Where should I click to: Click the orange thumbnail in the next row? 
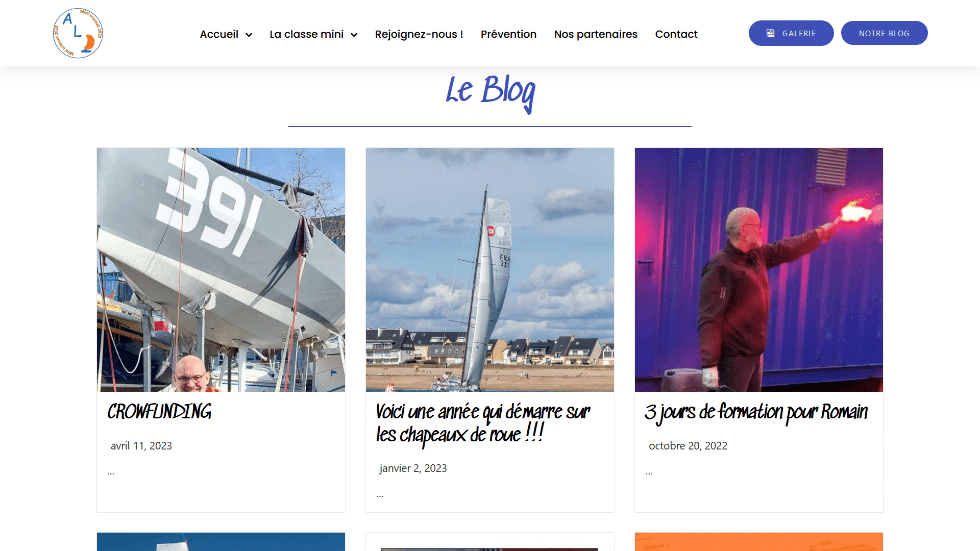click(x=759, y=542)
